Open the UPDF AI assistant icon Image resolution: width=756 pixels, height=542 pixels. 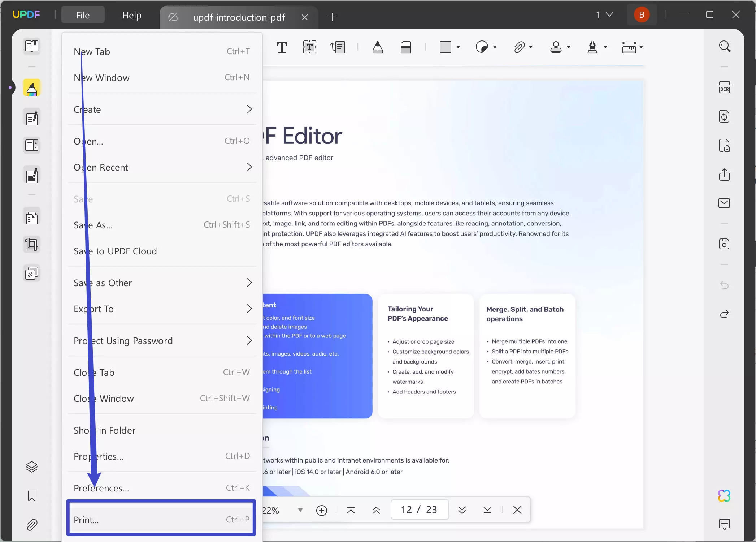pyautogui.click(x=724, y=496)
